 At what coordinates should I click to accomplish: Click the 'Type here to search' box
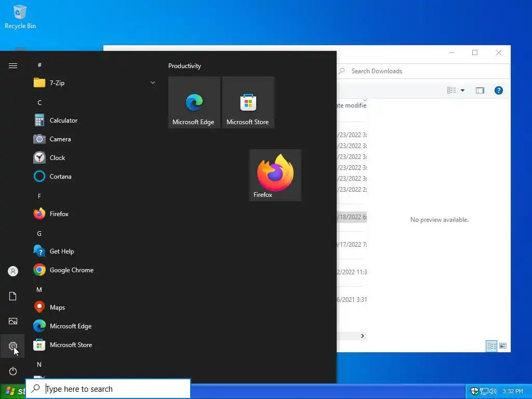point(108,389)
